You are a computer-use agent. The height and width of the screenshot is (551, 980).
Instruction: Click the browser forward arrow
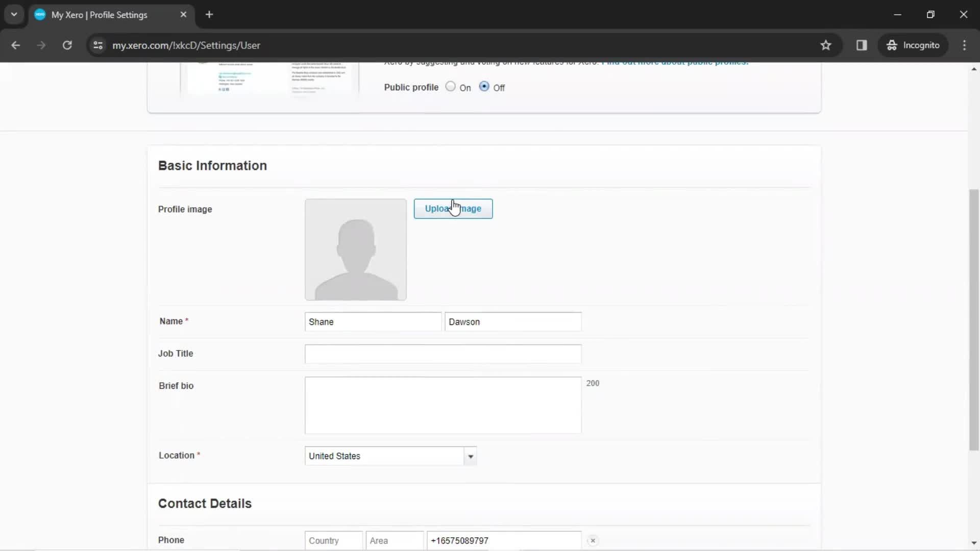(x=41, y=45)
